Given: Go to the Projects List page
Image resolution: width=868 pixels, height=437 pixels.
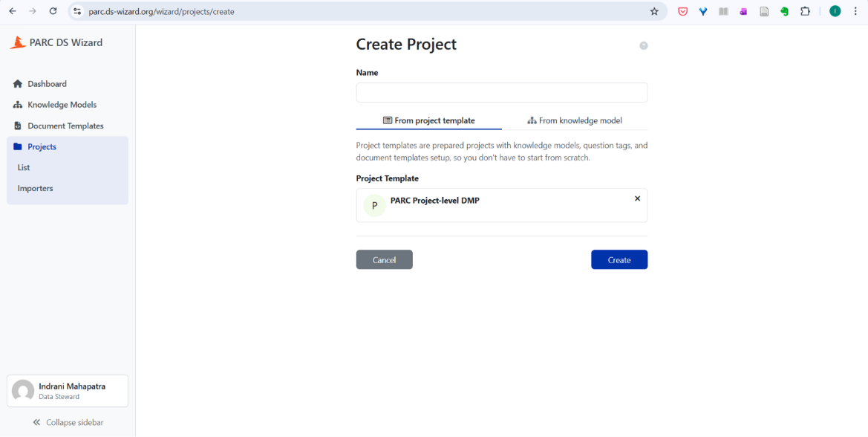Looking at the screenshot, I should (x=24, y=167).
